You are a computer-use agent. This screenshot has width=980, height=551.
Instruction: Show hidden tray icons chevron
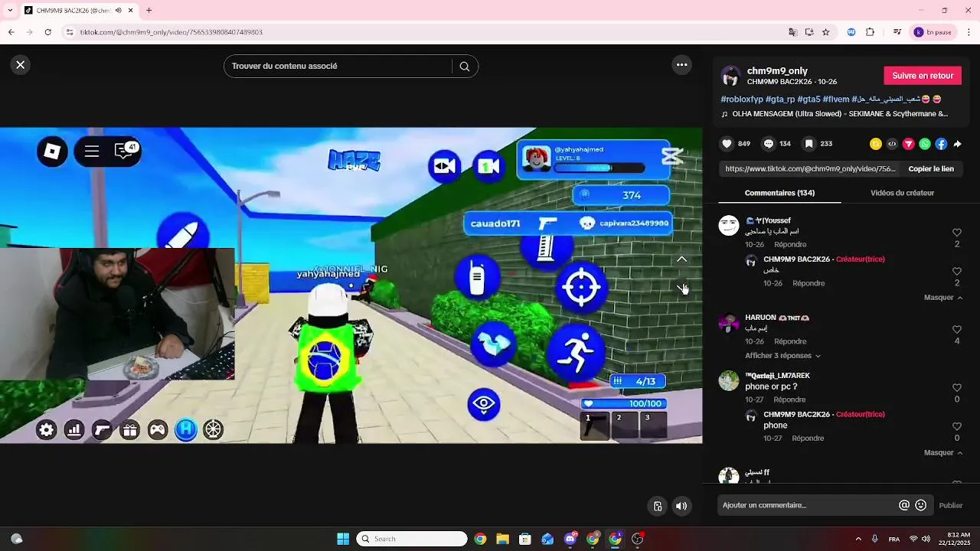(858, 539)
